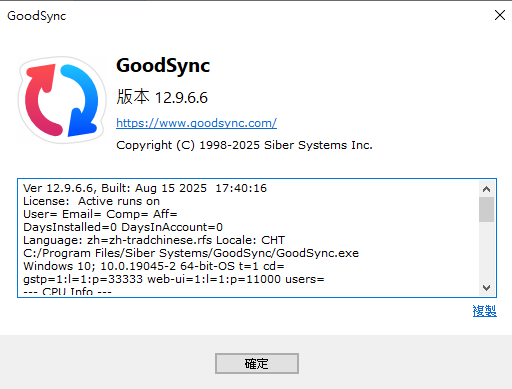
Task: Click the GoodSync red and blue arrows logo
Action: pos(62,100)
